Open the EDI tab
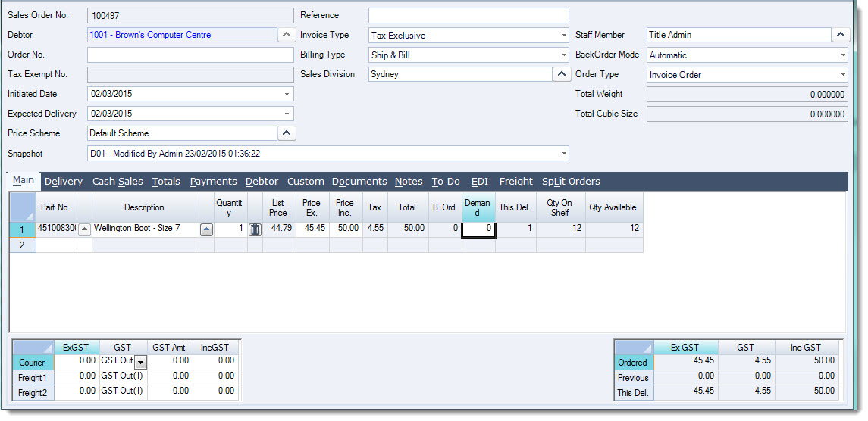The height and width of the screenshot is (421, 868). [x=480, y=182]
